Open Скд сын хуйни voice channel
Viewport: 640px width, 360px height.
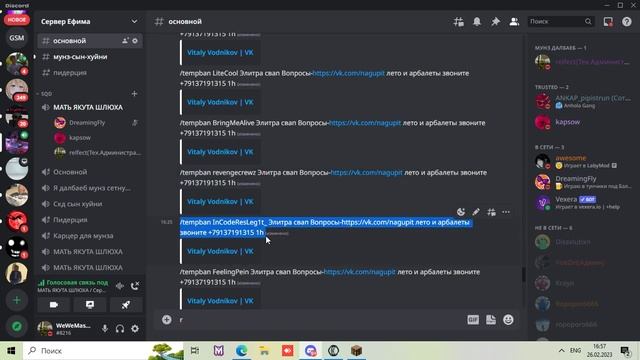click(90, 204)
